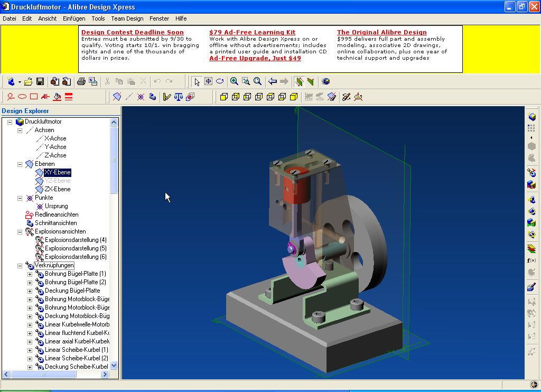The width and height of the screenshot is (541, 392).
Task: Click the first yellow cube view icon
Action: click(224, 97)
